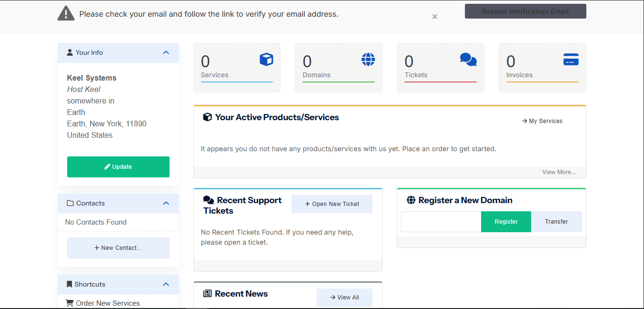Click the Order New Services cart icon
Screen dimensions: 644x309
click(70, 303)
